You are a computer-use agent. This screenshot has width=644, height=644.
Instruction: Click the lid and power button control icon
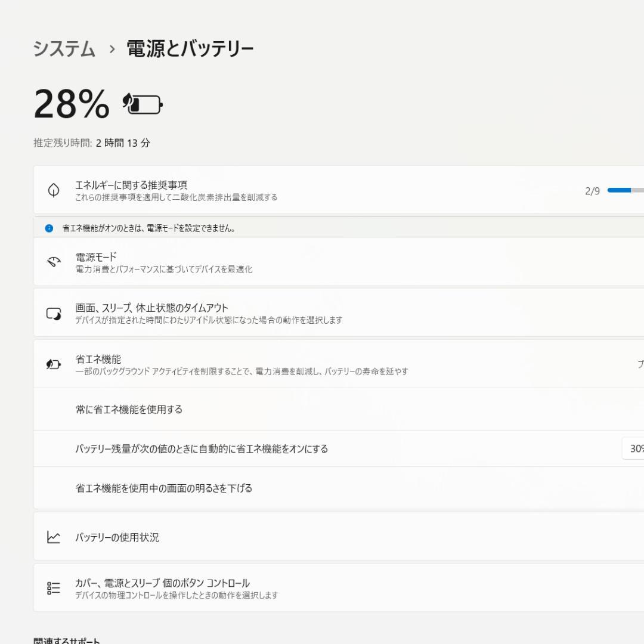pos(53,587)
